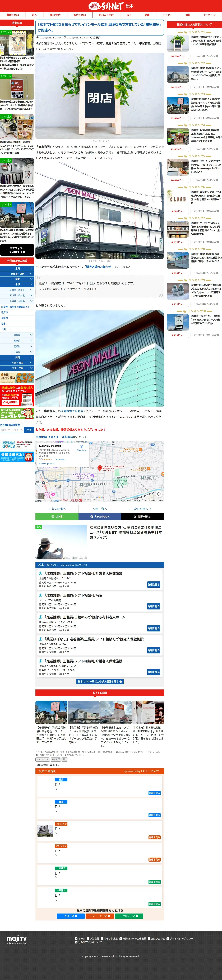The image size is (222, 980).
Task: Share the article via LINE button
Action: (57, 517)
